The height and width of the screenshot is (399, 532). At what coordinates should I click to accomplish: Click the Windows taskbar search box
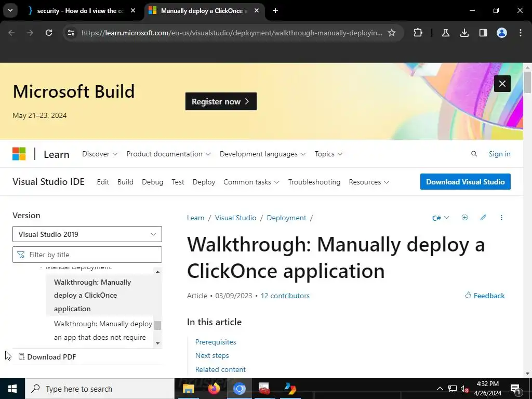click(99, 389)
